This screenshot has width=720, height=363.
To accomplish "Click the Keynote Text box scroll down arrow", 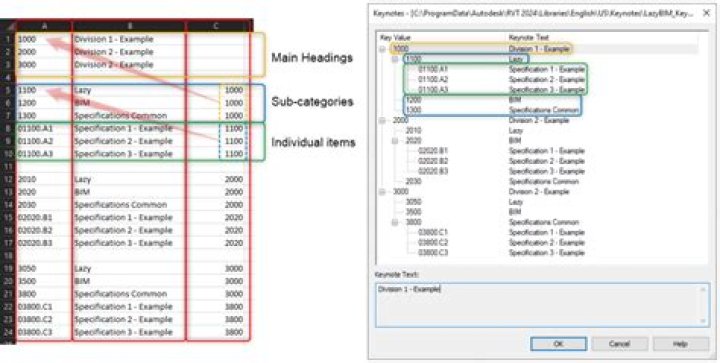I will pos(703,321).
